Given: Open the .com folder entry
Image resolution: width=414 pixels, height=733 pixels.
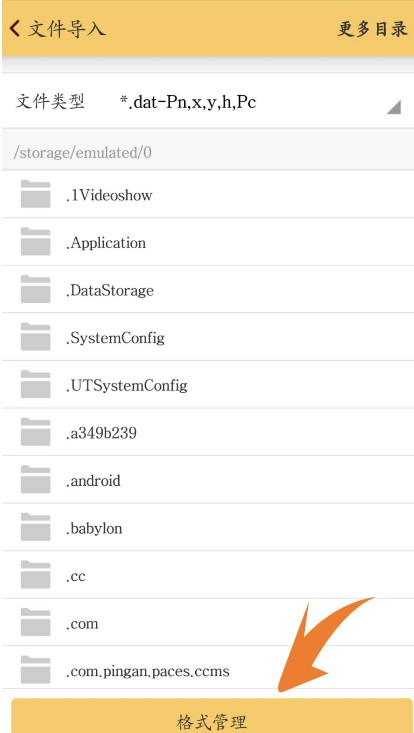Looking at the screenshot, I should pyautogui.click(x=207, y=622).
